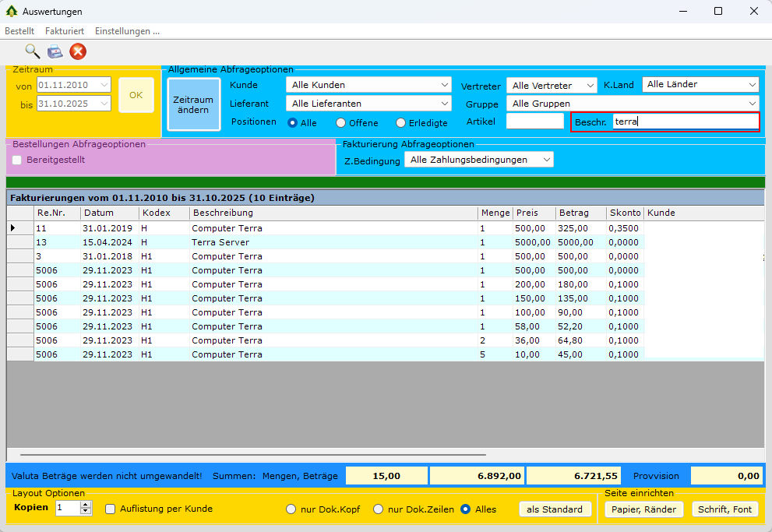
Task: Click the als Standard button
Action: [x=554, y=509]
